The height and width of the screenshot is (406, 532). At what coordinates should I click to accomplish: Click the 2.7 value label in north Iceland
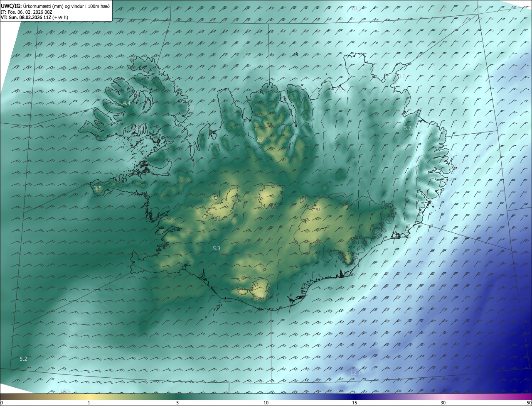click(260, 140)
